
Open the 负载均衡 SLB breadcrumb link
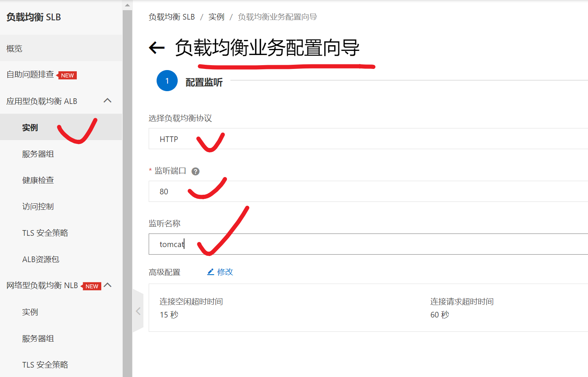point(172,17)
